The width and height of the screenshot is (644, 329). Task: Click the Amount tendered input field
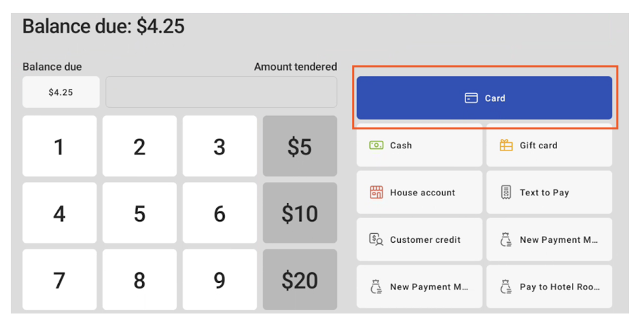[221, 92]
